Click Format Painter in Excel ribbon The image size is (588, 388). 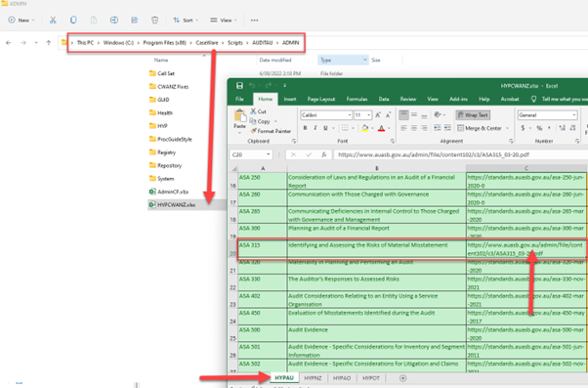271,131
